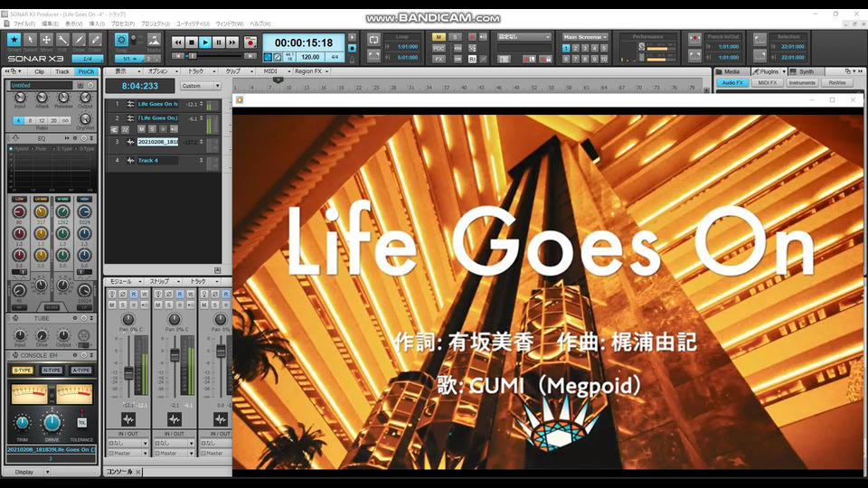The image size is (868, 488).
Task: Activate the Edit tool
Action: 62,40
